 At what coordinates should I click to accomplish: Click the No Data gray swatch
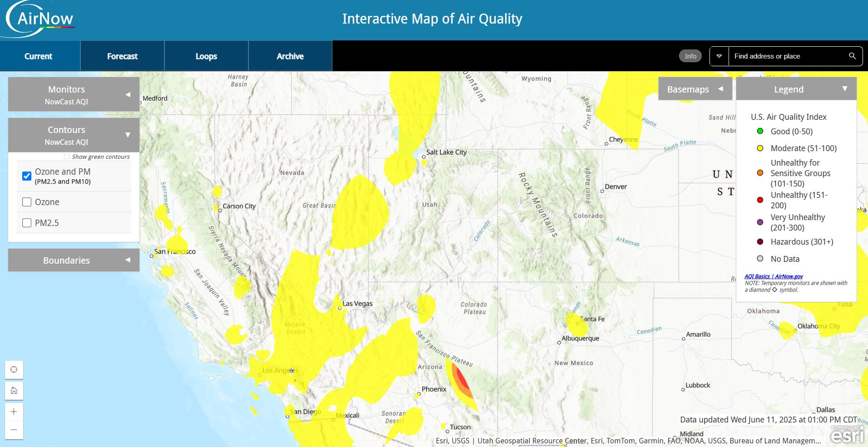tap(760, 259)
